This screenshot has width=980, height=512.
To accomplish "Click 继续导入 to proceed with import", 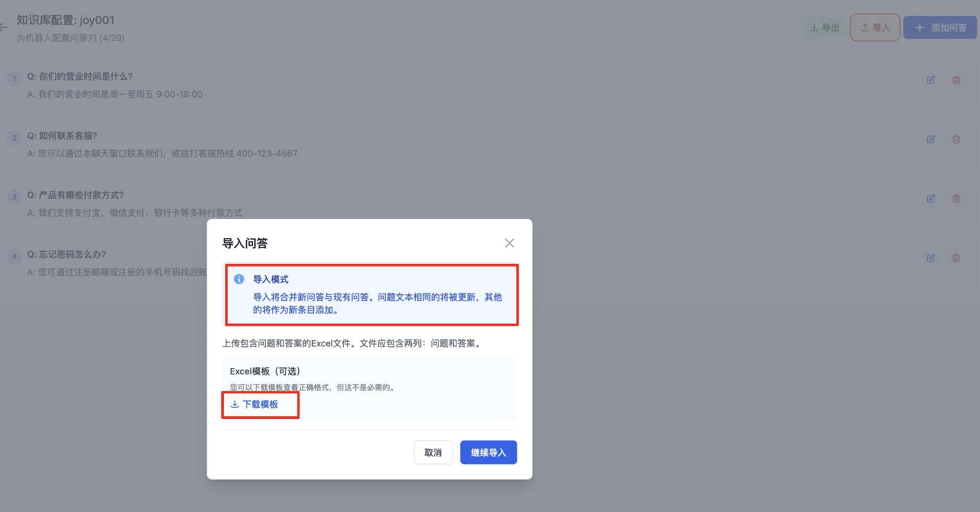I will (x=488, y=452).
